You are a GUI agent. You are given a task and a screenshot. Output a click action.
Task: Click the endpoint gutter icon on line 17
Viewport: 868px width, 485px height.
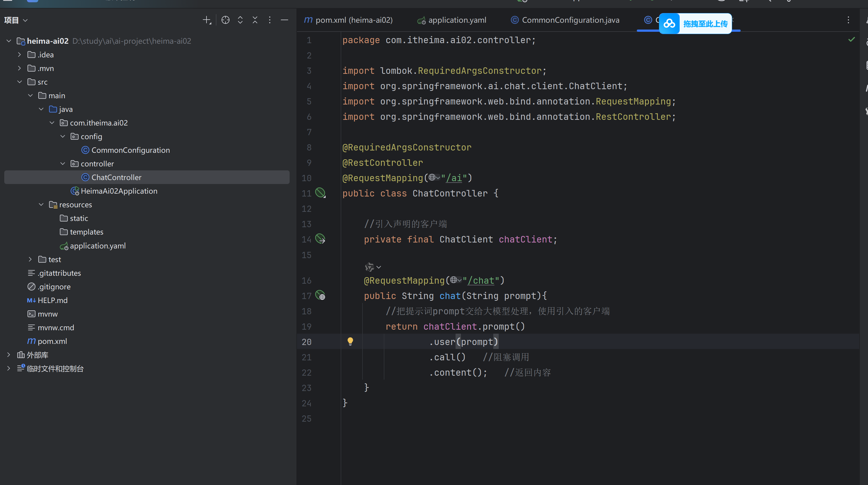point(320,295)
